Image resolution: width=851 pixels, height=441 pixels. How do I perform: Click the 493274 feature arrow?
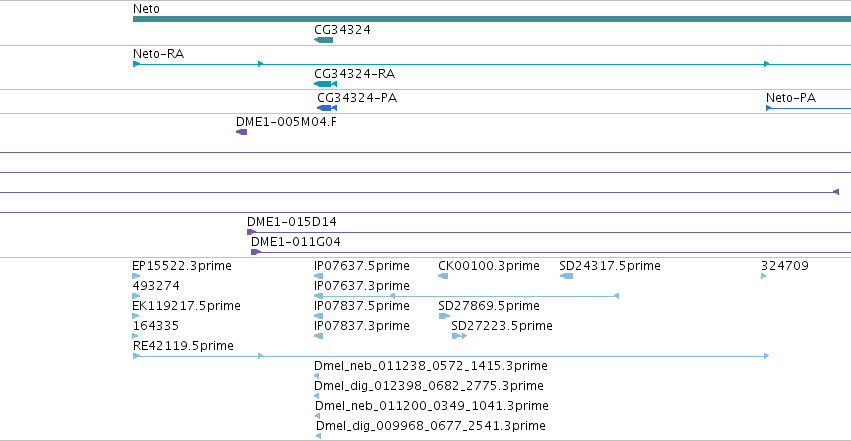136,296
